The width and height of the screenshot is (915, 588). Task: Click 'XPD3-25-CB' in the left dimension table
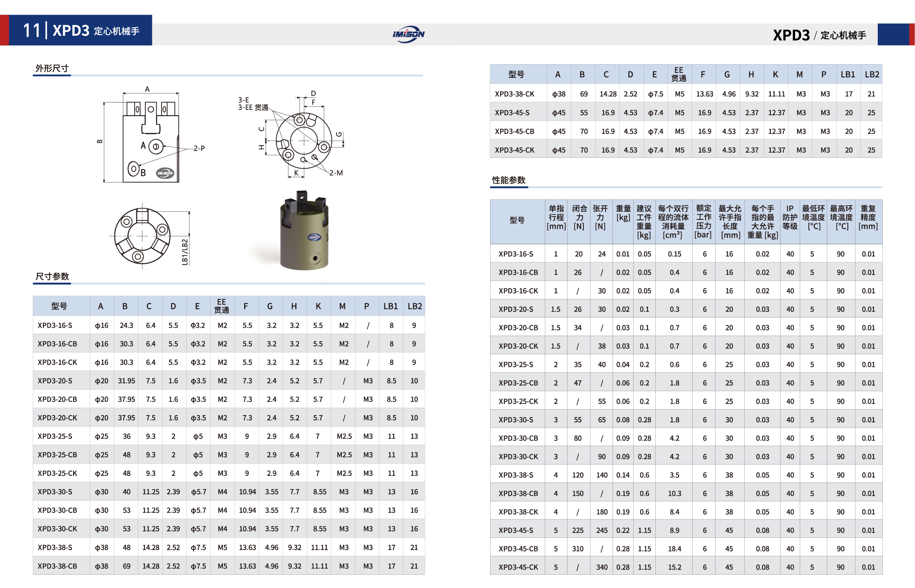tap(57, 455)
